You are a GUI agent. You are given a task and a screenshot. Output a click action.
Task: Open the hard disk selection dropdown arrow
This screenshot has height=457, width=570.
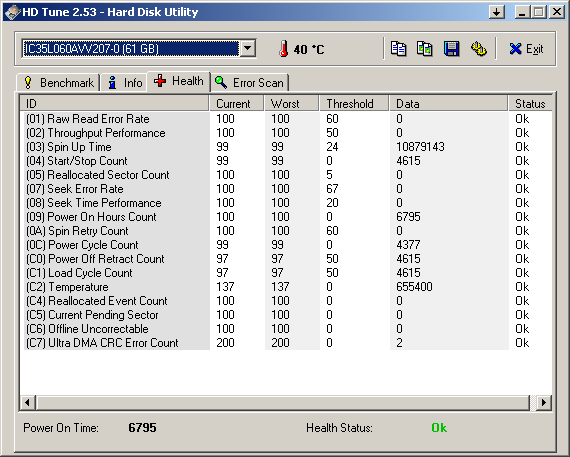click(248, 48)
